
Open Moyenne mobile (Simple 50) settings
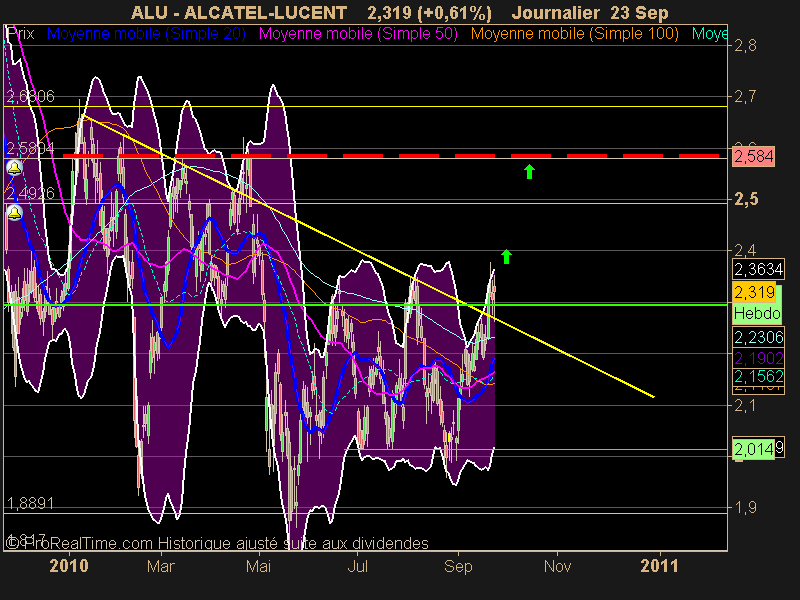click(358, 34)
